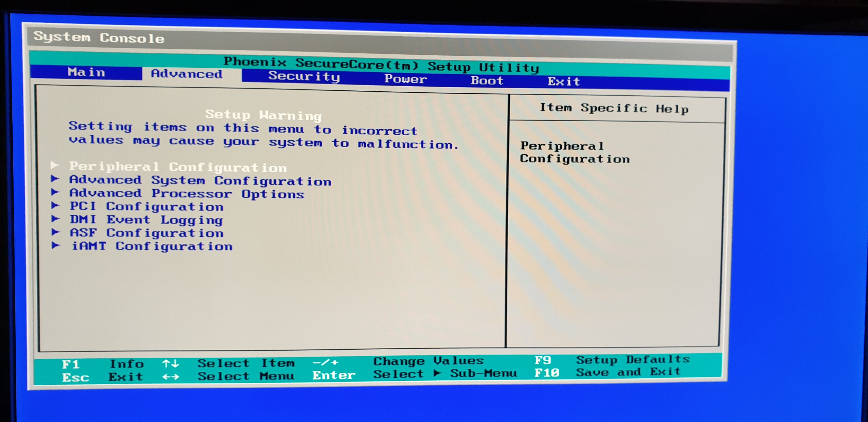This screenshot has height=422, width=868.
Task: Open DMI Event Logging entry
Action: 146,220
